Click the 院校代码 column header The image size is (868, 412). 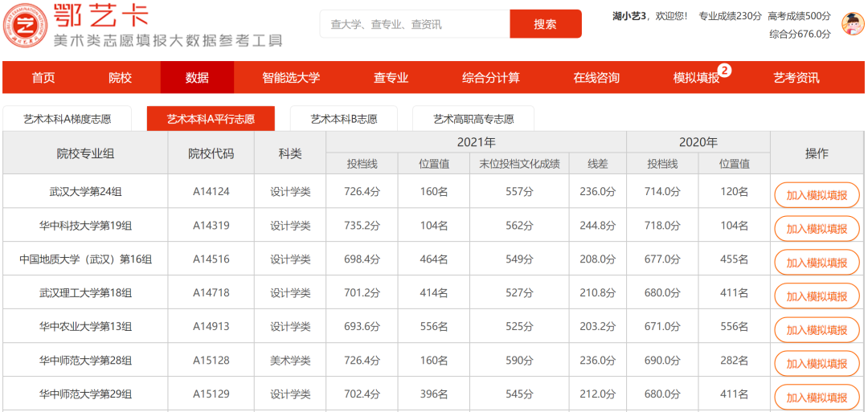point(211,153)
